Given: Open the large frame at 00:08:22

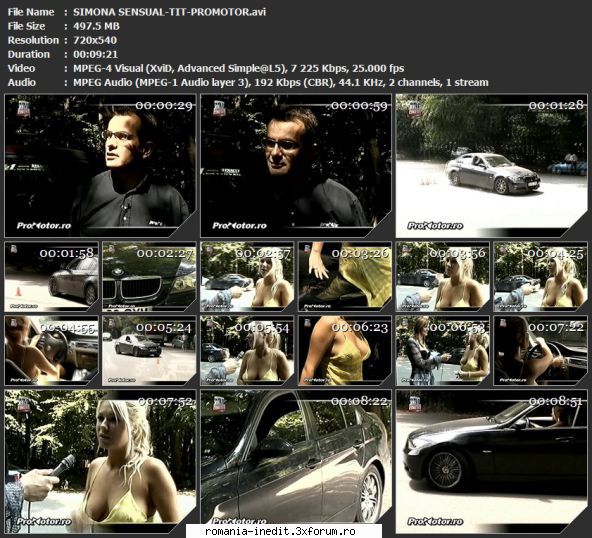Looking at the screenshot, I should (296, 462).
